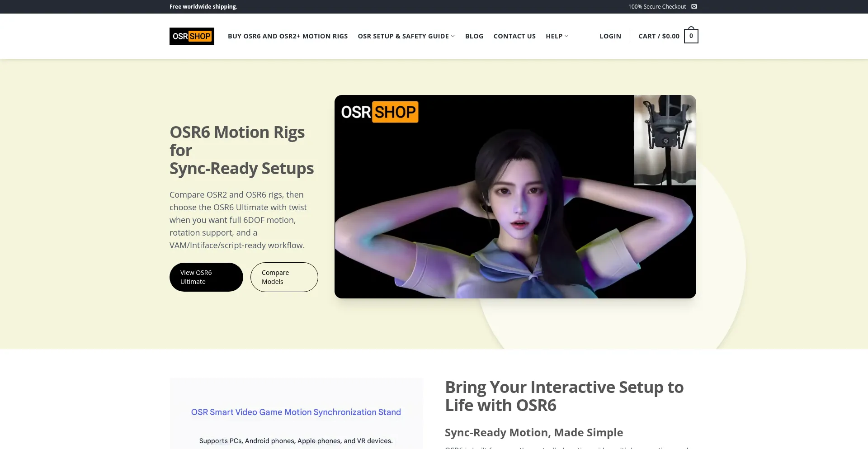Screen dimensions: 868x449
Task: Click the Login link
Action: (610, 36)
